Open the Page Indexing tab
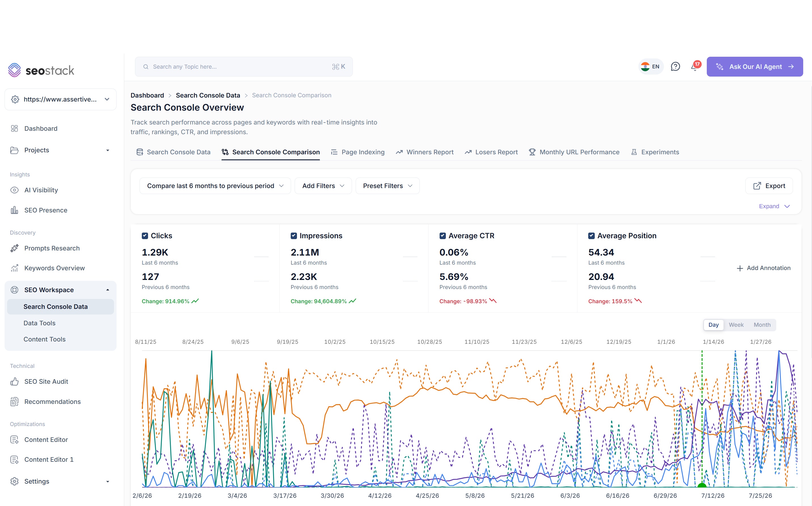Viewport: 812px width, 506px height. click(x=358, y=152)
